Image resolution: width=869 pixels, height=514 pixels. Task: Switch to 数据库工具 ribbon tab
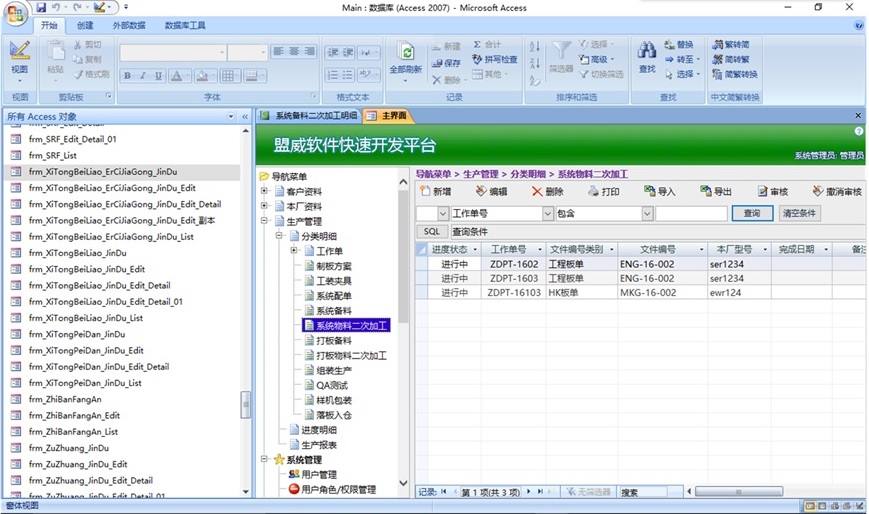pos(185,26)
